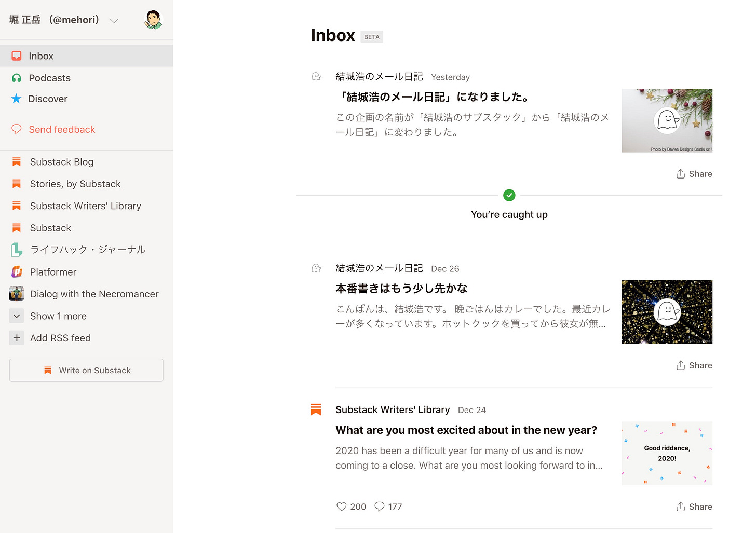This screenshot has height=533, width=756.
Task: Open Substack Writers' Library in the sidebar
Action: (x=87, y=206)
